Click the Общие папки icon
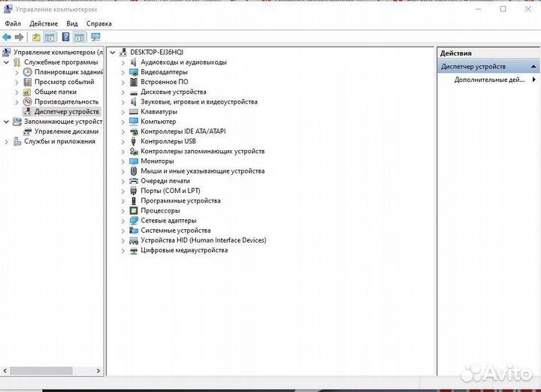The height and width of the screenshot is (392, 541). coord(27,92)
